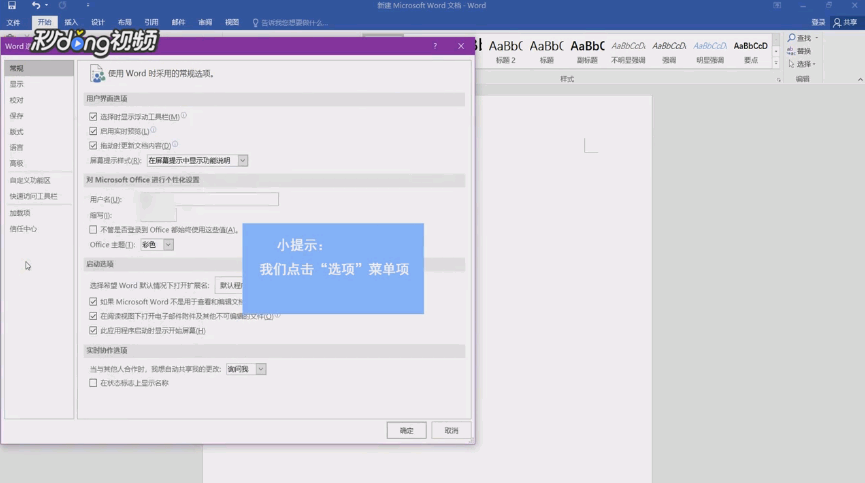
Task: Click the Select (选择) cursor icon
Action: point(791,64)
